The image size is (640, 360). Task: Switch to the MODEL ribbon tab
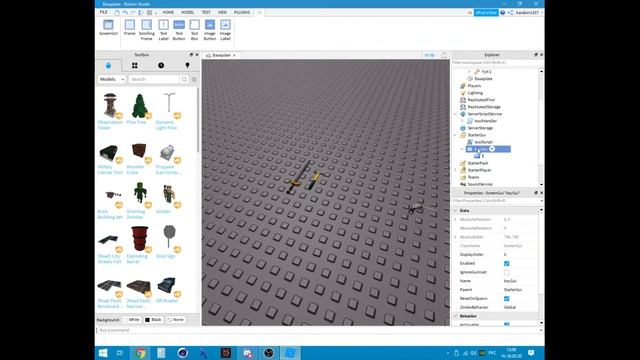[188, 13]
